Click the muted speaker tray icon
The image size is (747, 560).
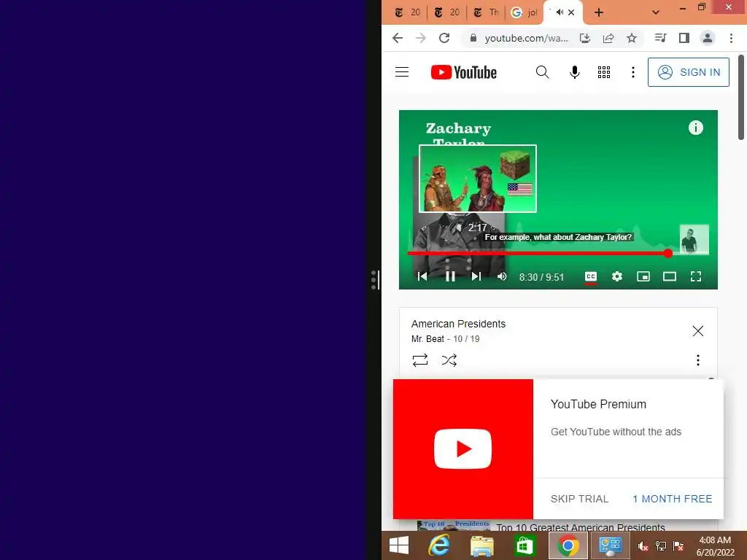(643, 547)
